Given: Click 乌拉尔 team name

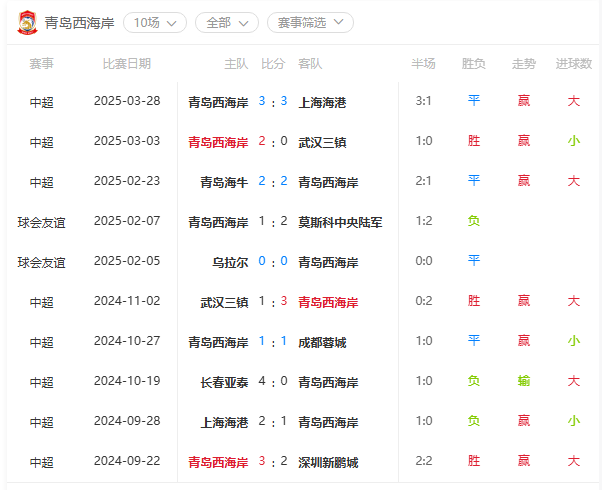Looking at the screenshot, I should pyautogui.click(x=230, y=262).
